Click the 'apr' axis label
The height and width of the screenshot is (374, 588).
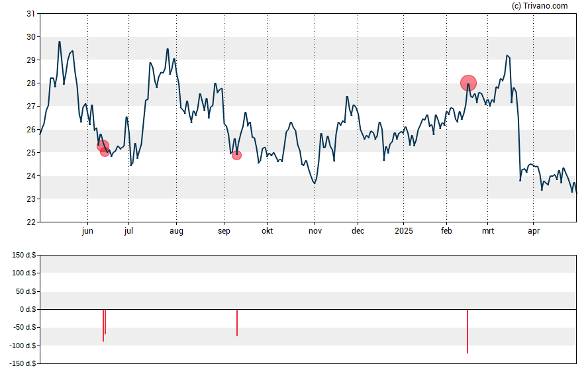(x=533, y=231)
